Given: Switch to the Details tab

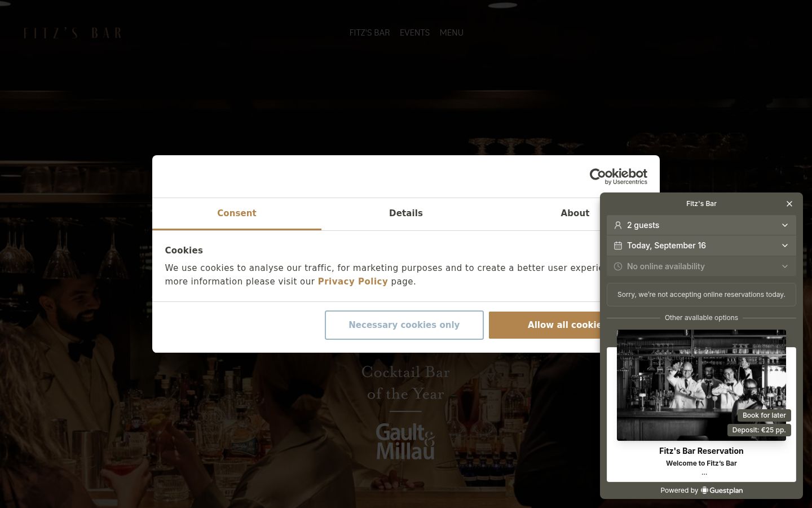Looking at the screenshot, I should point(406,213).
